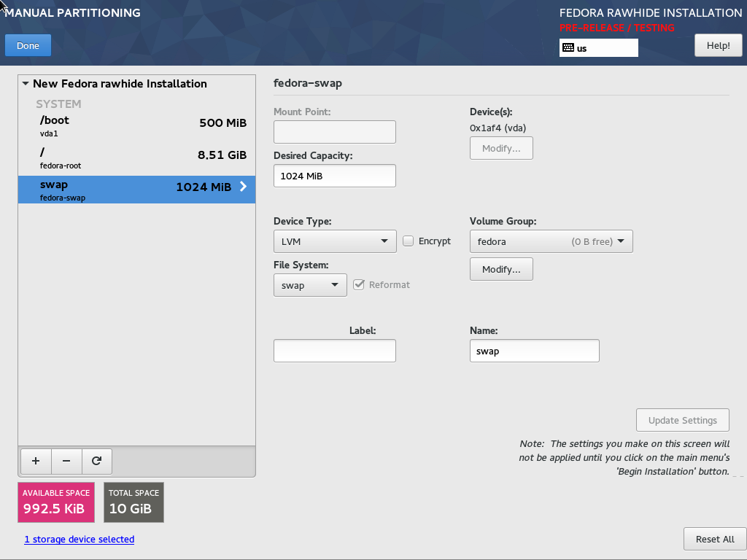Select the /boot vda1 partition

tap(136, 125)
